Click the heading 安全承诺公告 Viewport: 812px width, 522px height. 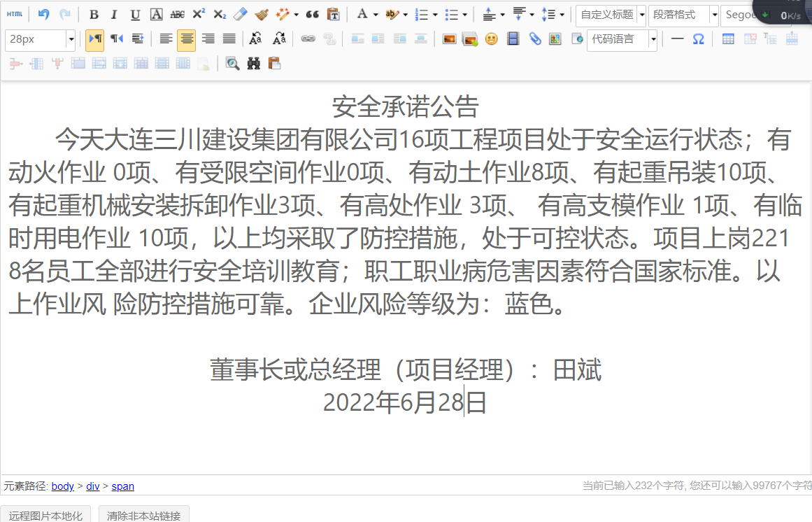coord(406,106)
